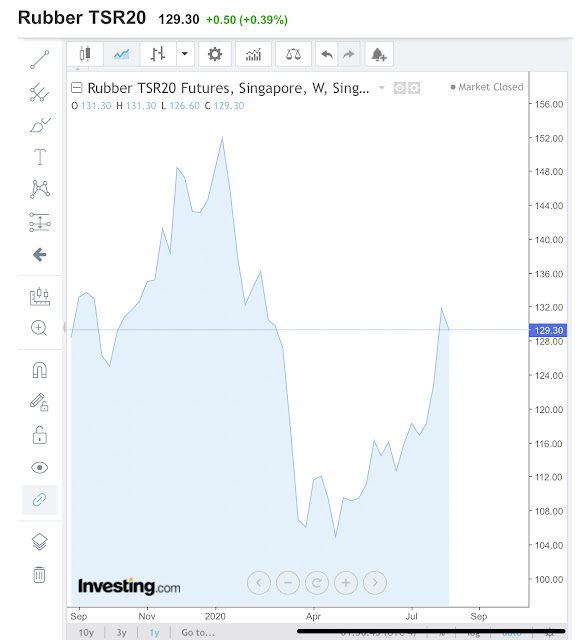The width and height of the screenshot is (587, 640).
Task: Click the close value C 129.30
Action: [225, 106]
